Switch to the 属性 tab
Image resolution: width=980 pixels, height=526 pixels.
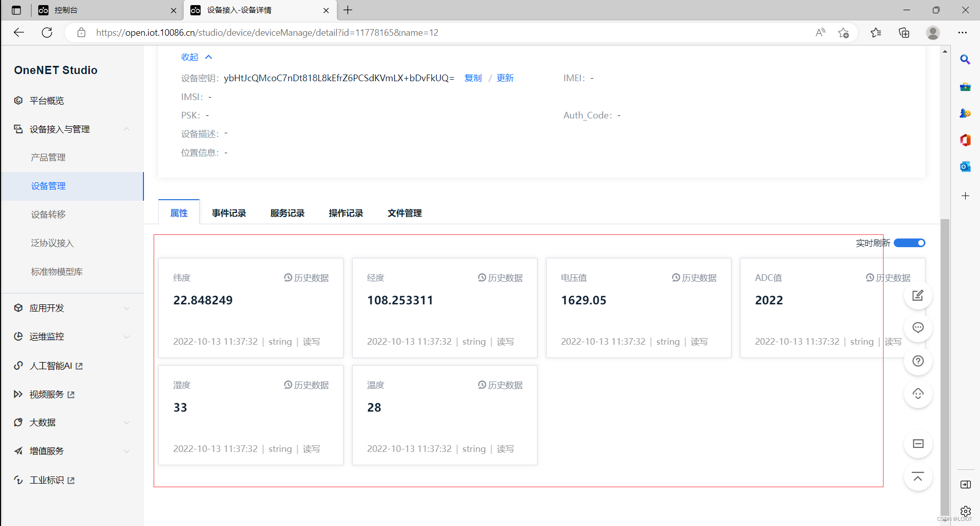179,213
